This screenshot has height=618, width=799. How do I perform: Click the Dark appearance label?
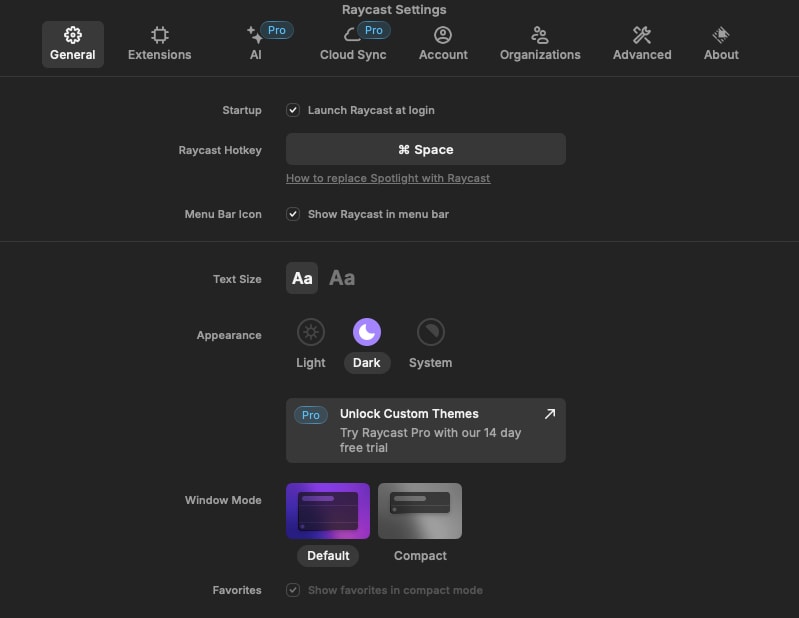pyautogui.click(x=367, y=363)
